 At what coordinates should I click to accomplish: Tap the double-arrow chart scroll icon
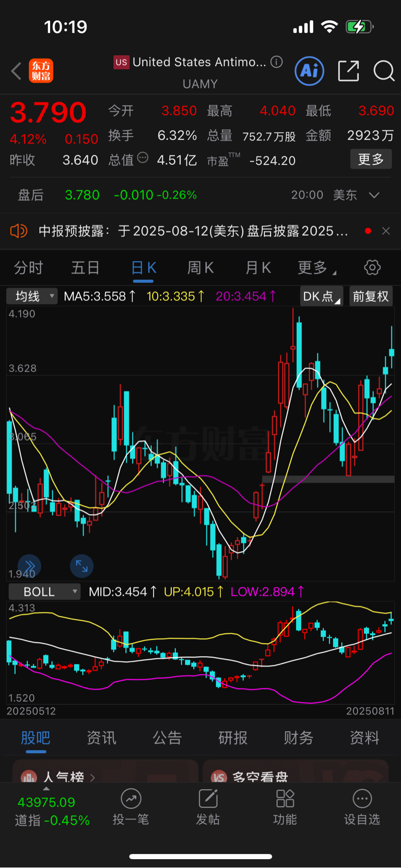(29, 566)
